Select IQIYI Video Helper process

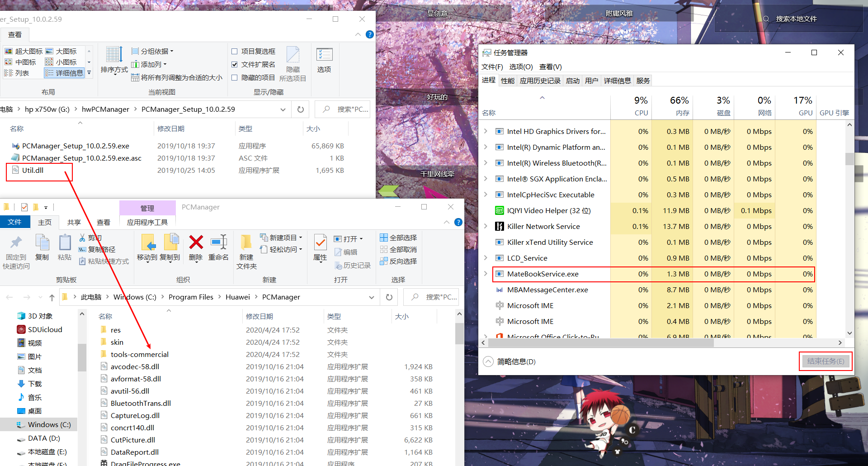pos(549,210)
